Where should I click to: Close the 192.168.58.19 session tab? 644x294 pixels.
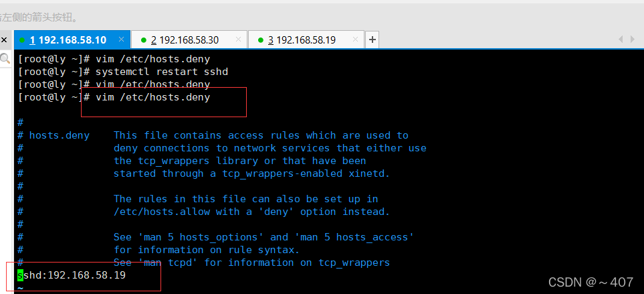(355, 40)
